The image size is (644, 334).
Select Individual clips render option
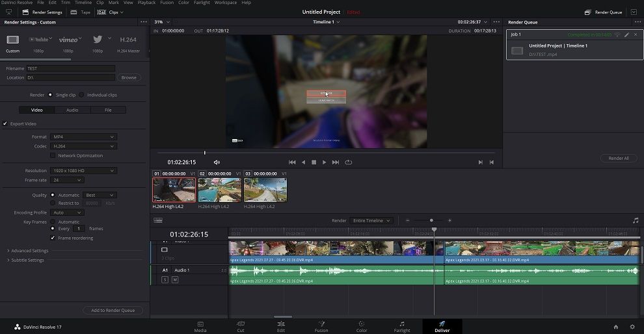82,95
